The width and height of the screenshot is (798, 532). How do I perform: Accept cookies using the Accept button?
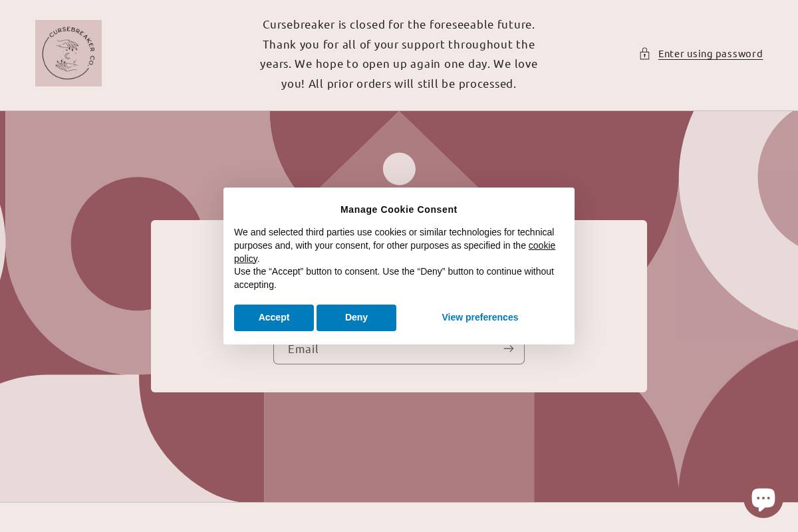click(x=274, y=317)
